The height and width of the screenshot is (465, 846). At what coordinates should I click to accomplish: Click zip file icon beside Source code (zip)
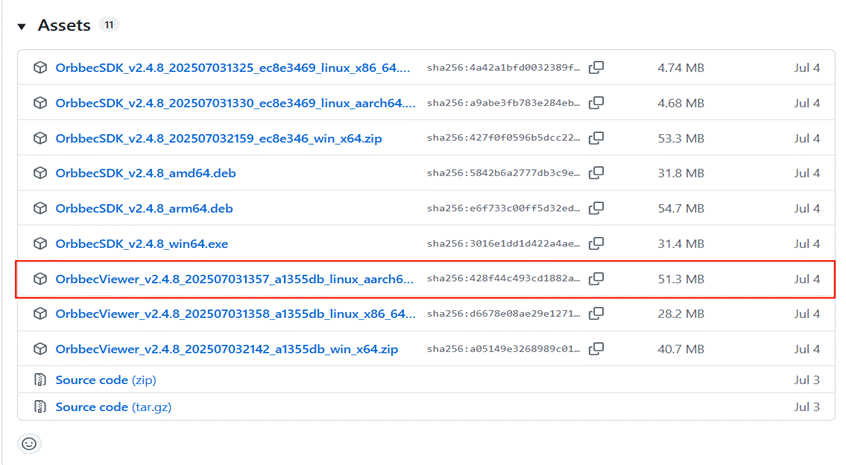(x=40, y=380)
